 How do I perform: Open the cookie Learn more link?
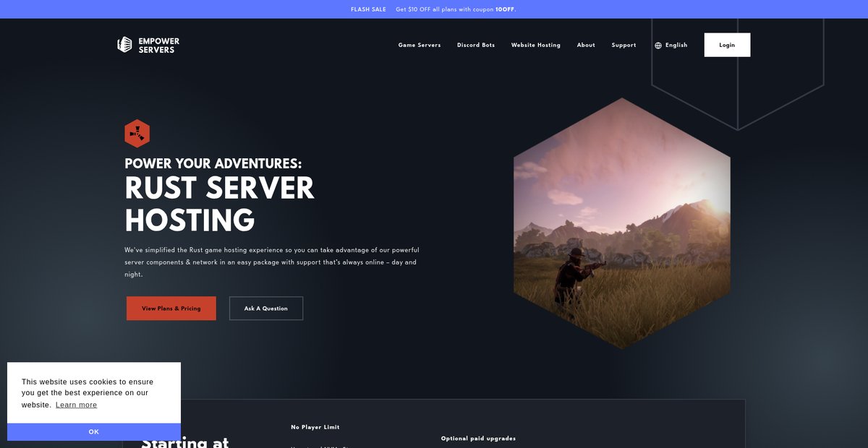point(76,405)
